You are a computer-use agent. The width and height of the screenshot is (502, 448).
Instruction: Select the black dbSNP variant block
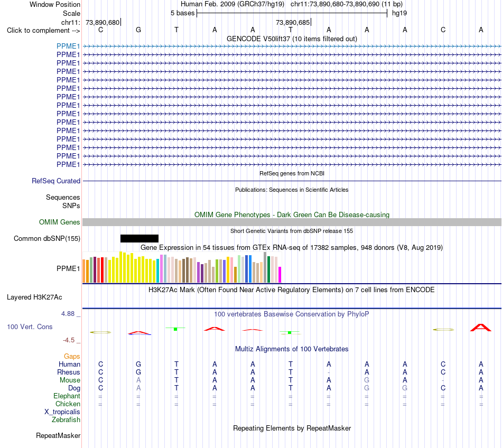click(140, 238)
